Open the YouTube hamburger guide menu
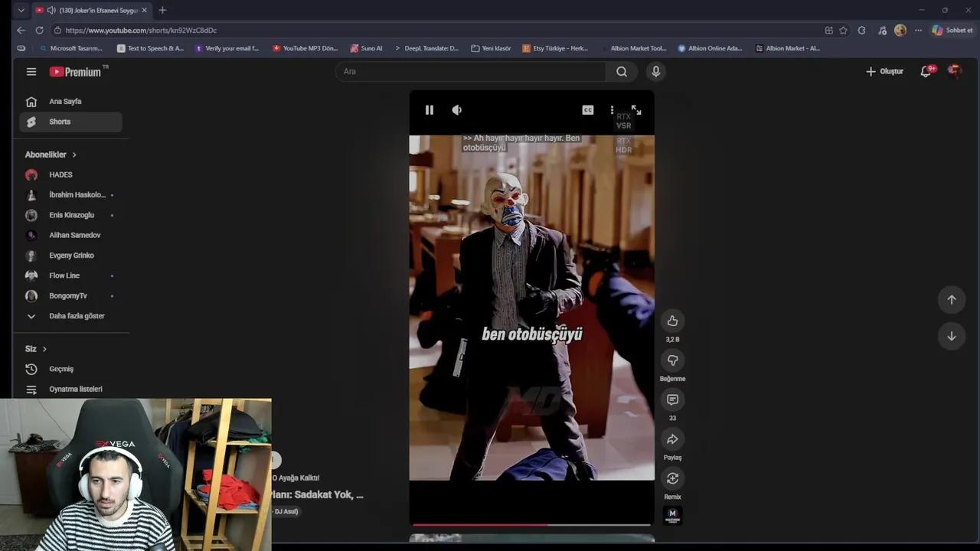The width and height of the screenshot is (980, 551). (x=31, y=71)
